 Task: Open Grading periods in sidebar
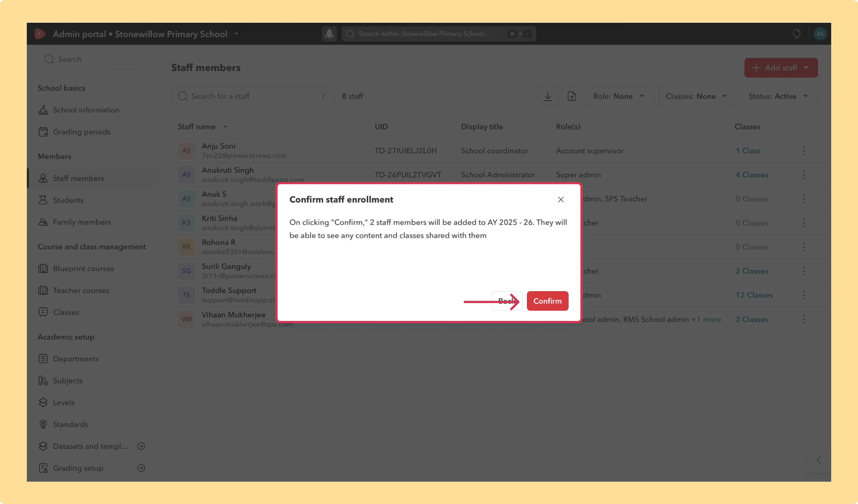click(93, 132)
